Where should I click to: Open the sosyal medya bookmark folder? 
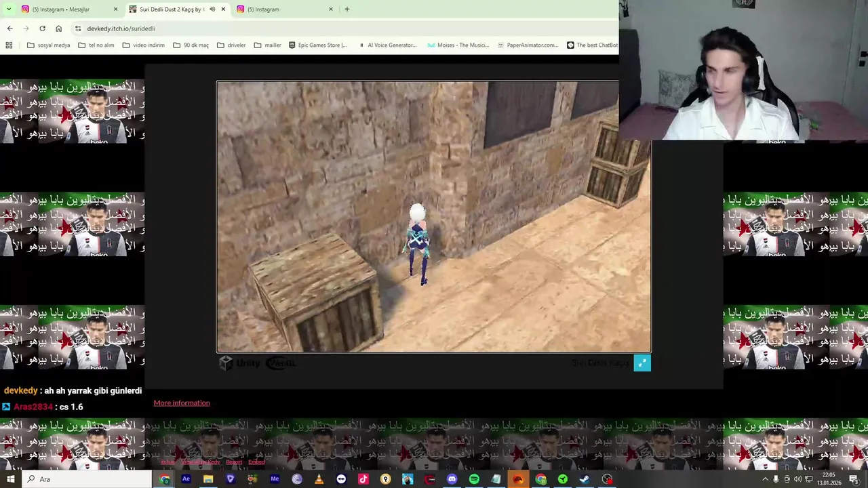point(49,45)
